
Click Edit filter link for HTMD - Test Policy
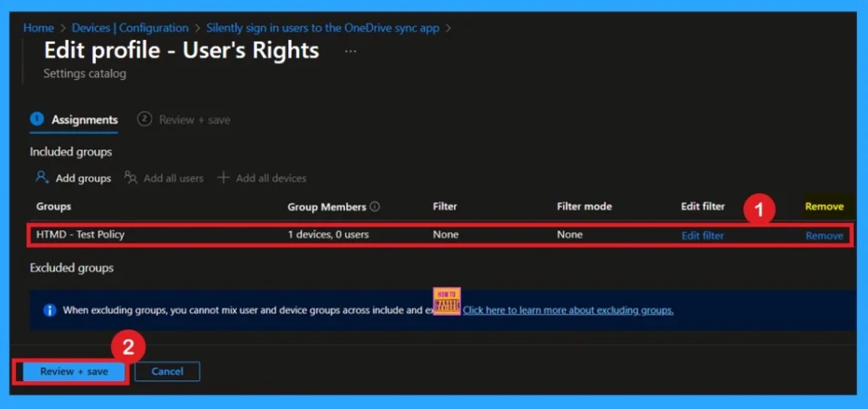703,236
